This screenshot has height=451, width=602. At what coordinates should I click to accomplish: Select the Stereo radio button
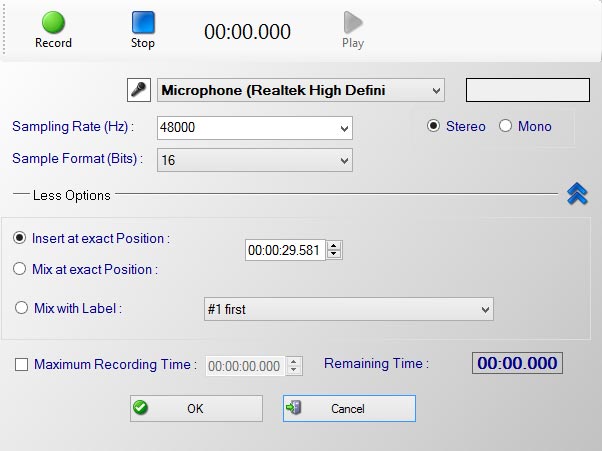coord(433,126)
